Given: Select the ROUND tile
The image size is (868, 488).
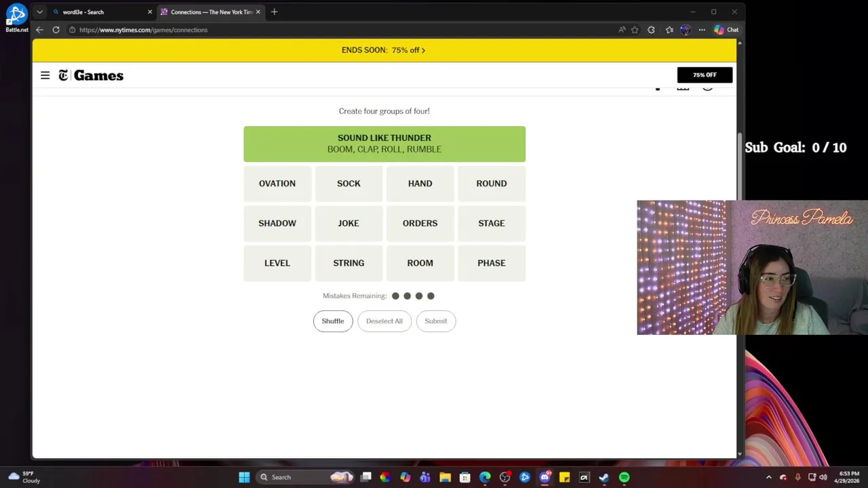Looking at the screenshot, I should pos(492,184).
